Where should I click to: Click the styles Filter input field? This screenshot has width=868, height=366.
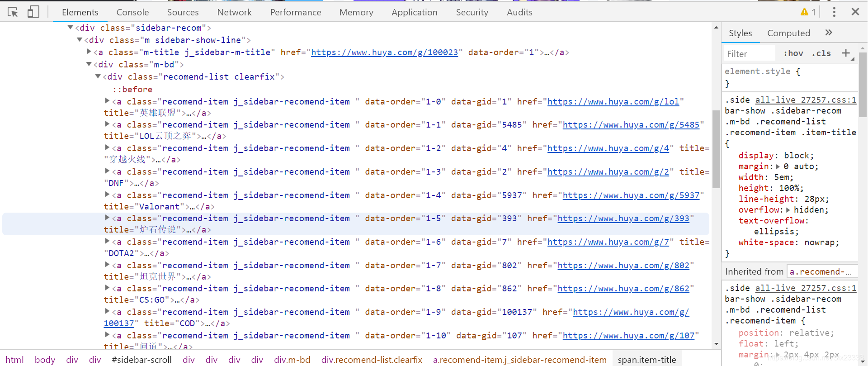pos(750,53)
